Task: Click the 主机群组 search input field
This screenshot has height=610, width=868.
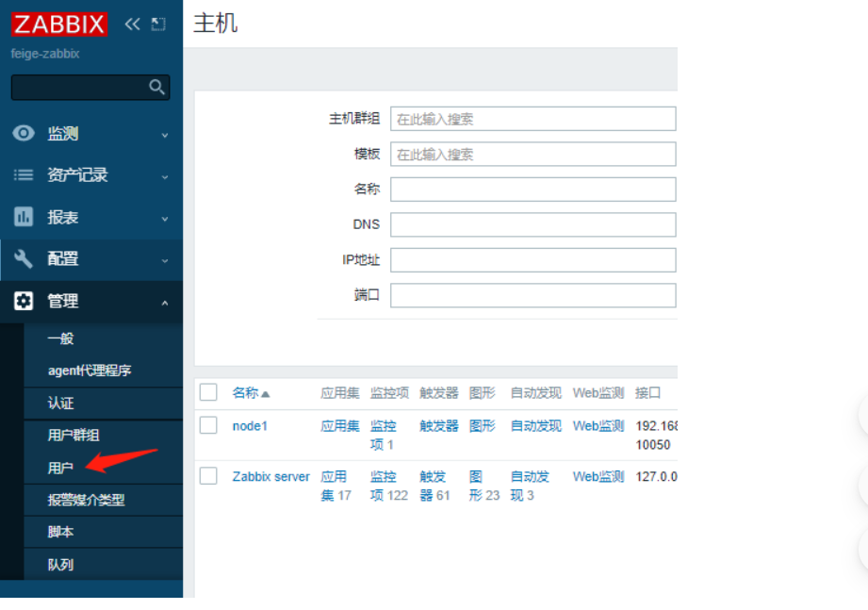Action: tap(532, 119)
